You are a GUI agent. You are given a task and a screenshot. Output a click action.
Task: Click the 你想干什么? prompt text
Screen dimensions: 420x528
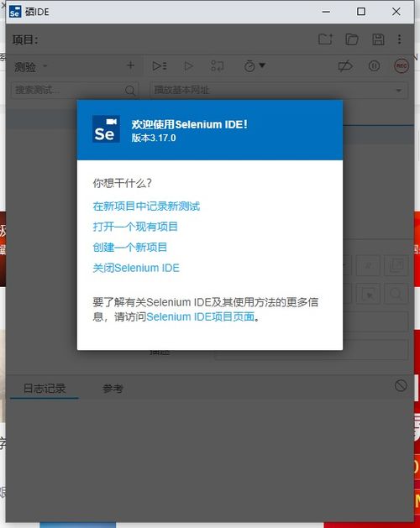point(122,183)
